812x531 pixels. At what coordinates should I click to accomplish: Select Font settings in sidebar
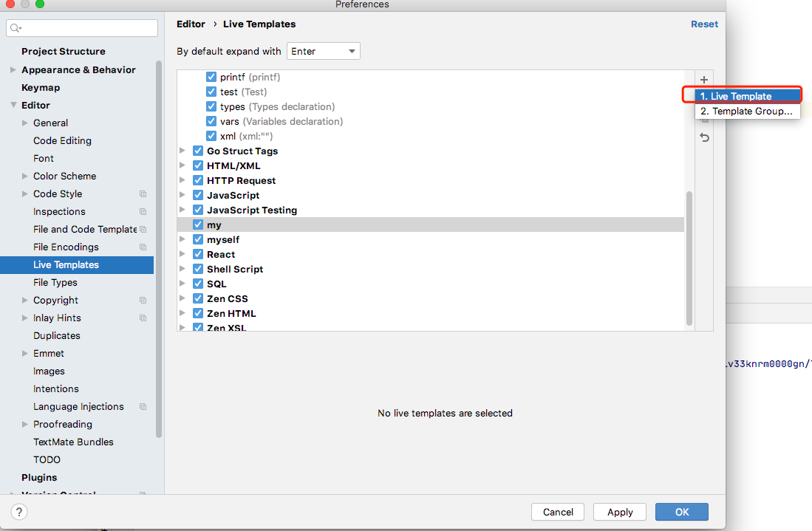(44, 158)
